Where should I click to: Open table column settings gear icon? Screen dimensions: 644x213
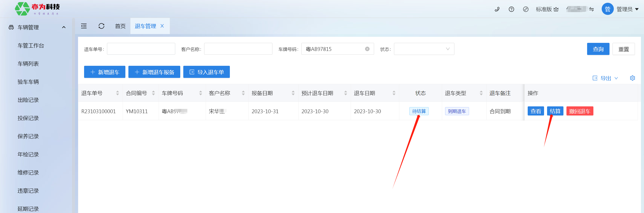[632, 78]
